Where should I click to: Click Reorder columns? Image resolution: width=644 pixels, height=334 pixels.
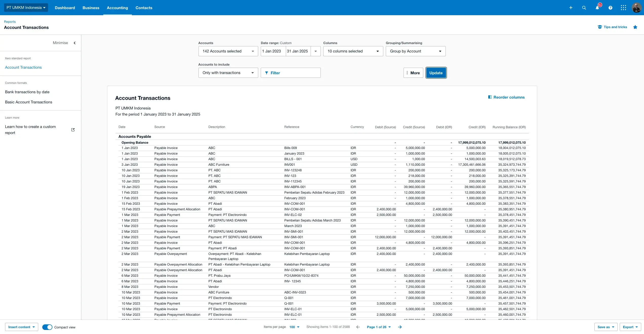506,97
